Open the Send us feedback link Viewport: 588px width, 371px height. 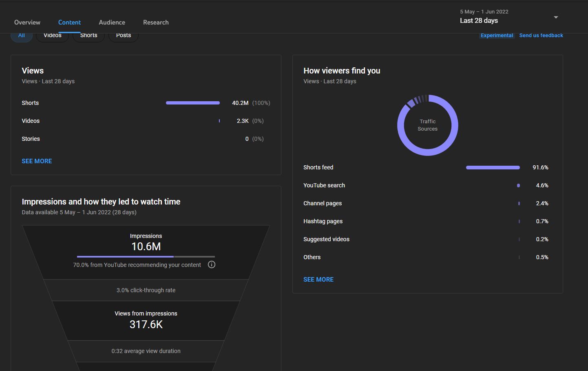coord(541,36)
